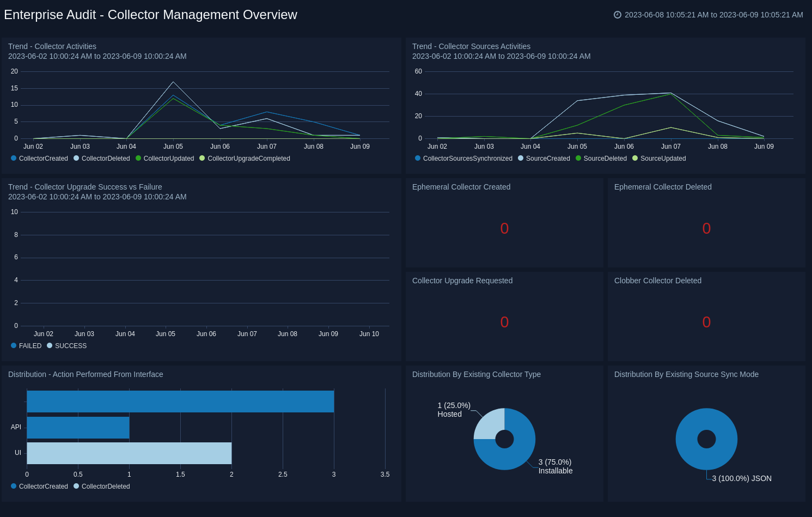Viewport: 812px width, 517px height.
Task: Hide the SourceCreated series via legend
Action: (547, 159)
